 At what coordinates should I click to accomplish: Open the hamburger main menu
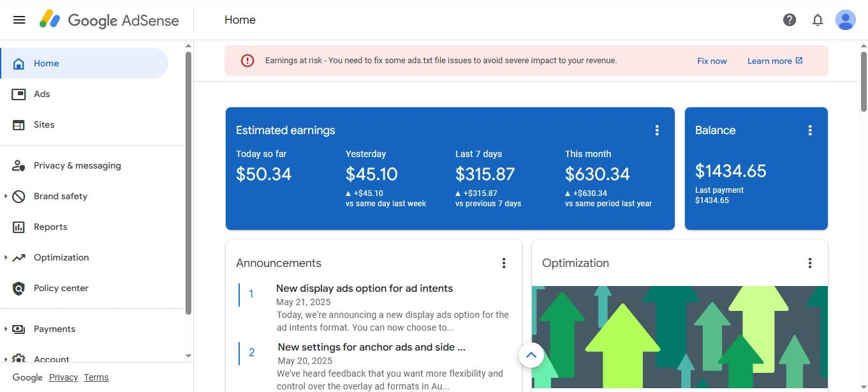pos(19,20)
